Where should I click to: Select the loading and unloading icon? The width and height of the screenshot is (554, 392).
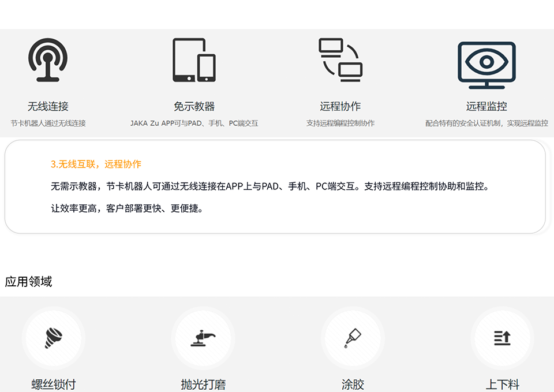(x=502, y=338)
